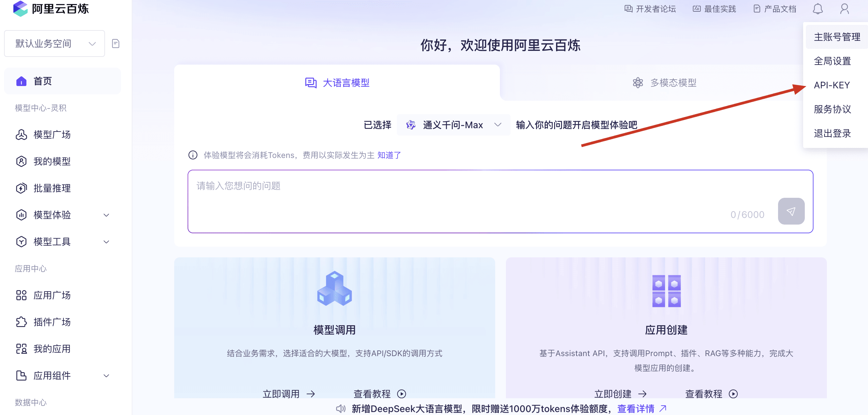The image size is (868, 415).
Task: Click the home icon next to 首页
Action: click(21, 81)
